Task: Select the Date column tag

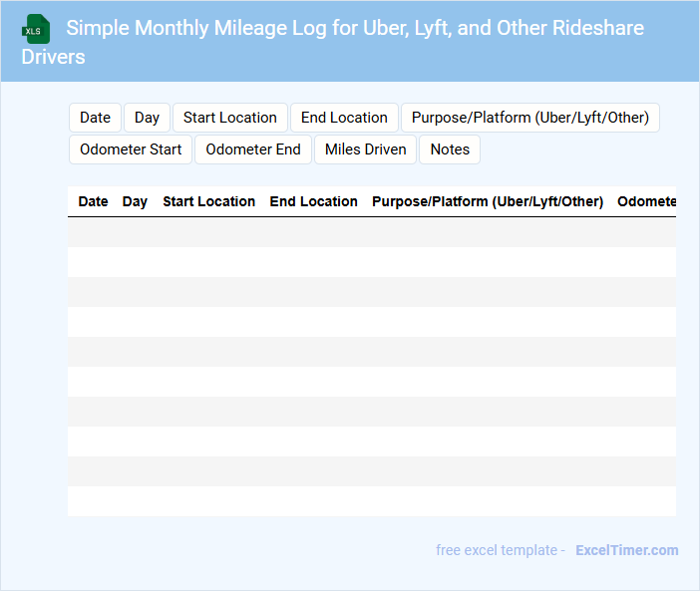Action: point(95,118)
